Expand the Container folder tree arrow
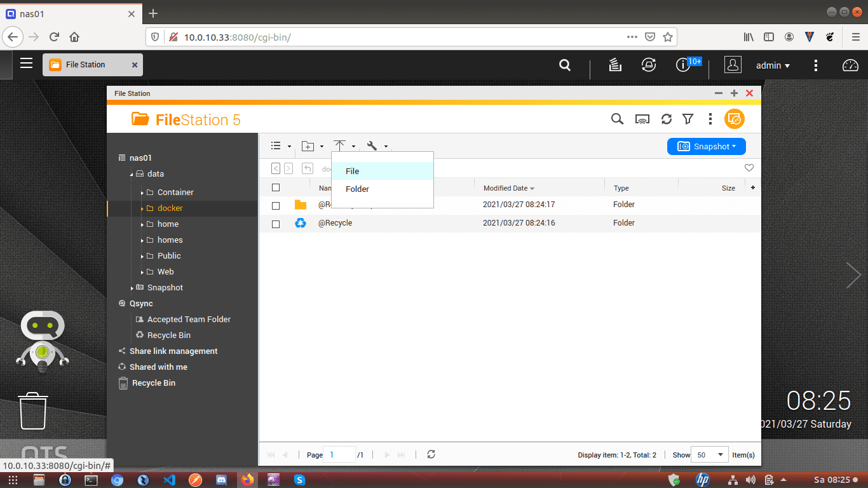Image resolution: width=868 pixels, height=488 pixels. (x=142, y=193)
